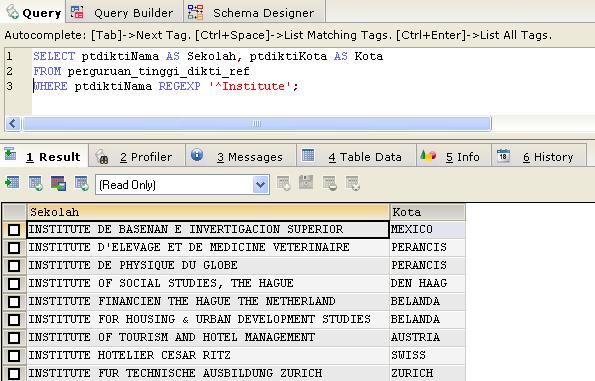
Task: Open the 6 History tab
Action: pos(539,156)
